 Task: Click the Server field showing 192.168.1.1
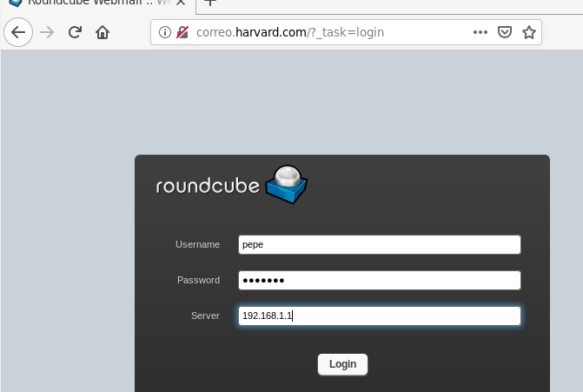(380, 316)
